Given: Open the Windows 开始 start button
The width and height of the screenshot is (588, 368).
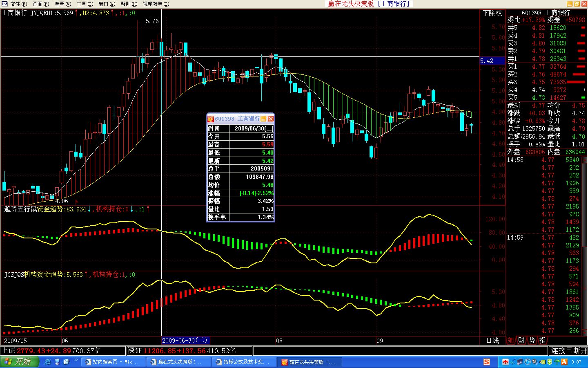Looking at the screenshot, I should tap(19, 362).
